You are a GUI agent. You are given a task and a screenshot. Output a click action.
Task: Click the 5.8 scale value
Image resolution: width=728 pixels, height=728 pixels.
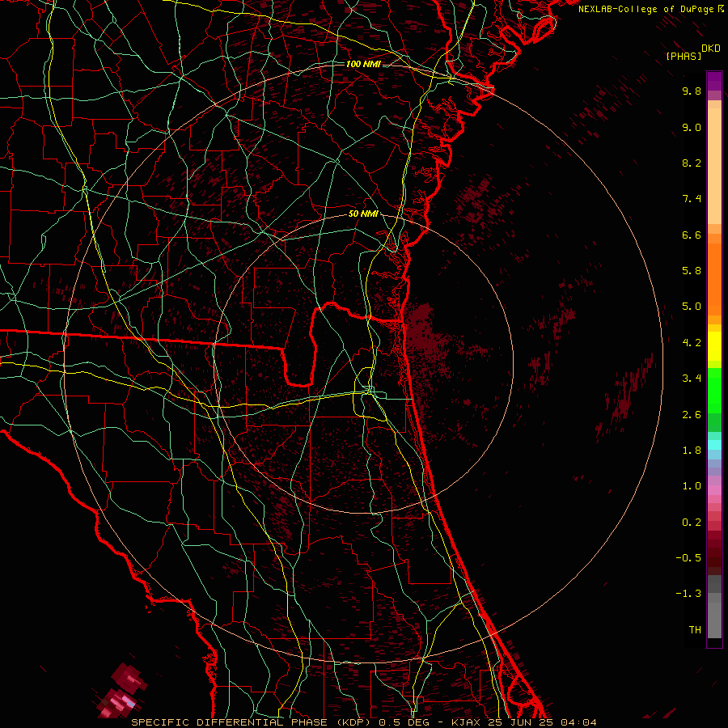tap(692, 271)
